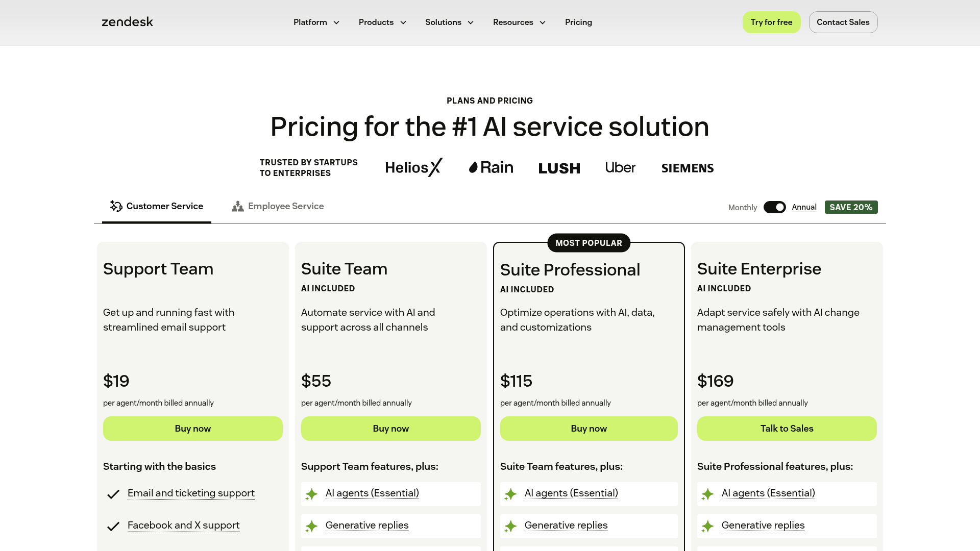980x551 pixels.
Task: Click sparkle icon for Suite Professional AI agents
Action: (510, 494)
